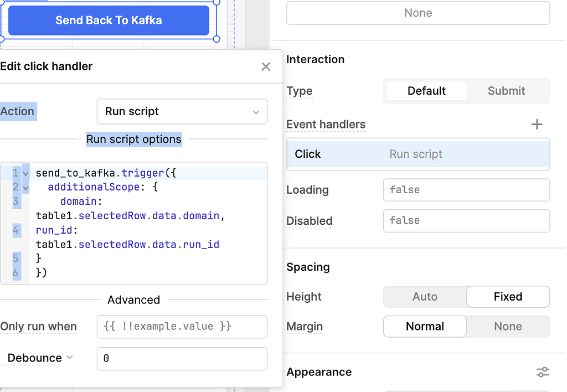
Task: Expand the Event handlers section header
Action: click(x=326, y=125)
